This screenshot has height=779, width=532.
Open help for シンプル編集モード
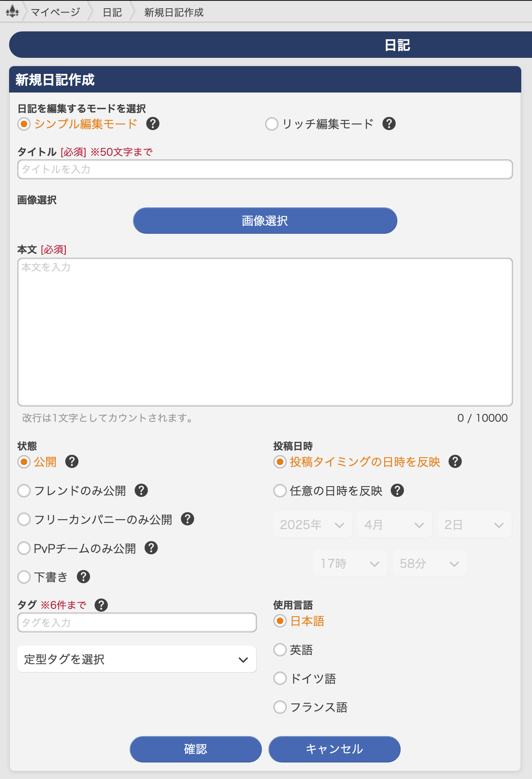coord(153,123)
